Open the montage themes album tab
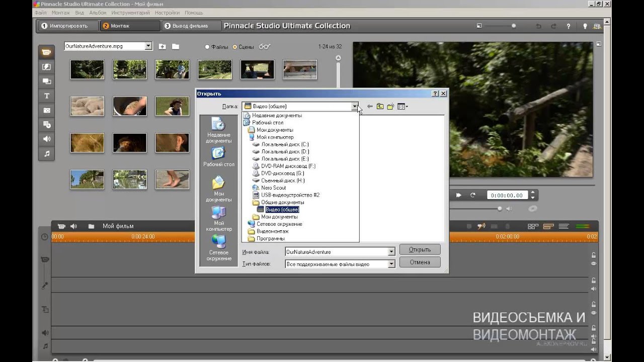The height and width of the screenshot is (362, 644). [46, 81]
